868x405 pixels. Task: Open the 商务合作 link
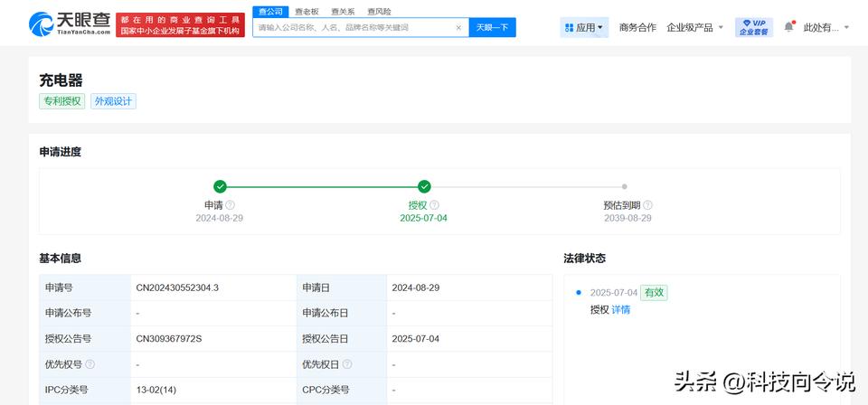click(637, 27)
